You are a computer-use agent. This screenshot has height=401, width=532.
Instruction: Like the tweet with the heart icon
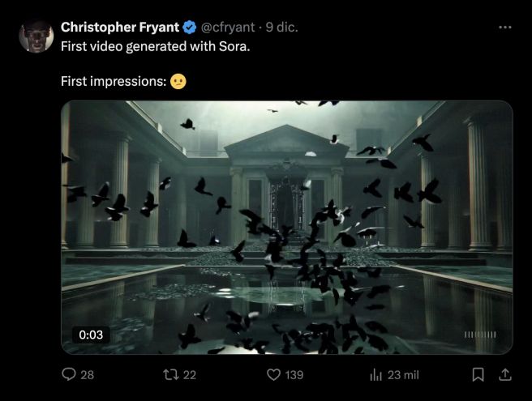(x=273, y=374)
